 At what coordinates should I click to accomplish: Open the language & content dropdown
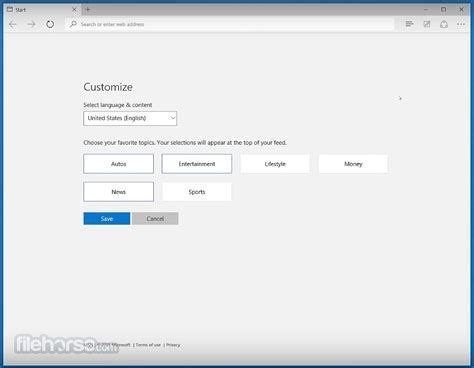(x=130, y=118)
